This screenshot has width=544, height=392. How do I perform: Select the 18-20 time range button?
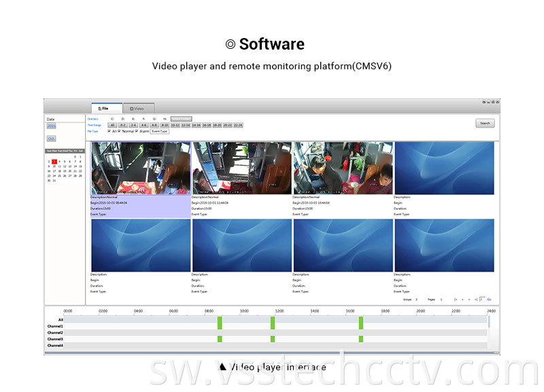coord(217,125)
